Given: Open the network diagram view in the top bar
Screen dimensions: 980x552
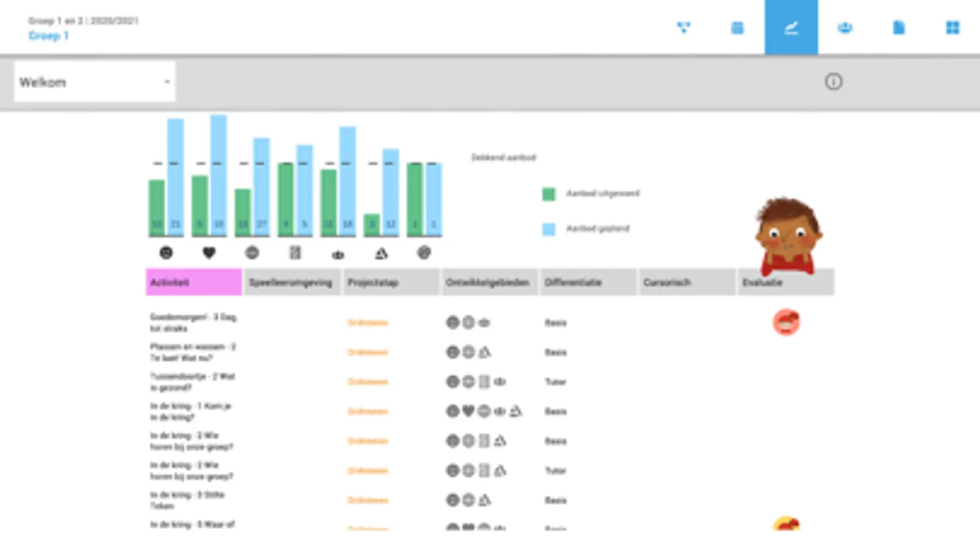Looking at the screenshot, I should [x=683, y=28].
